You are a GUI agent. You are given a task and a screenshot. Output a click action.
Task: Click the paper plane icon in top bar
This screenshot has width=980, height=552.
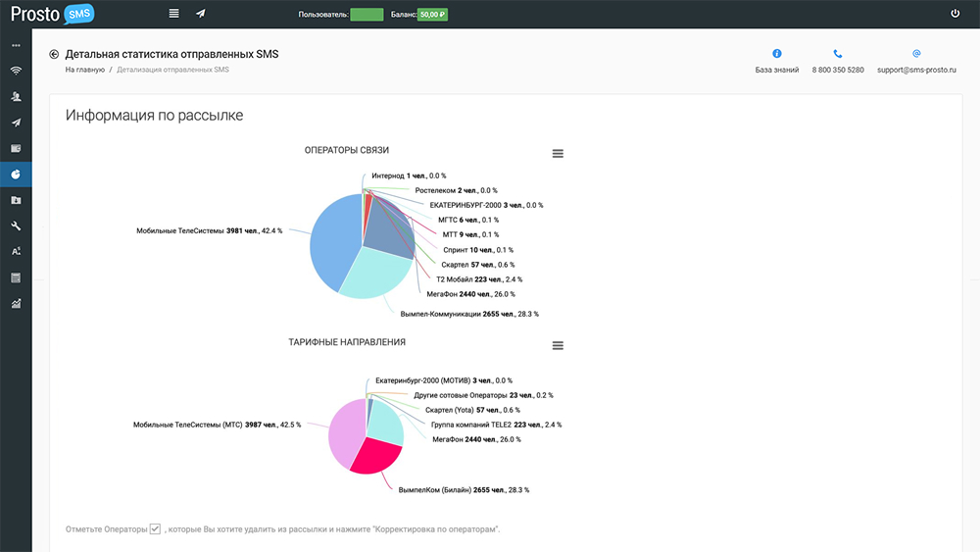[x=201, y=14]
